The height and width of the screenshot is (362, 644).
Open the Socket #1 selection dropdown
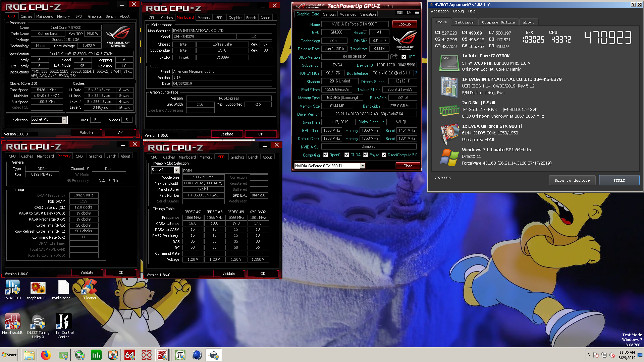[64, 120]
